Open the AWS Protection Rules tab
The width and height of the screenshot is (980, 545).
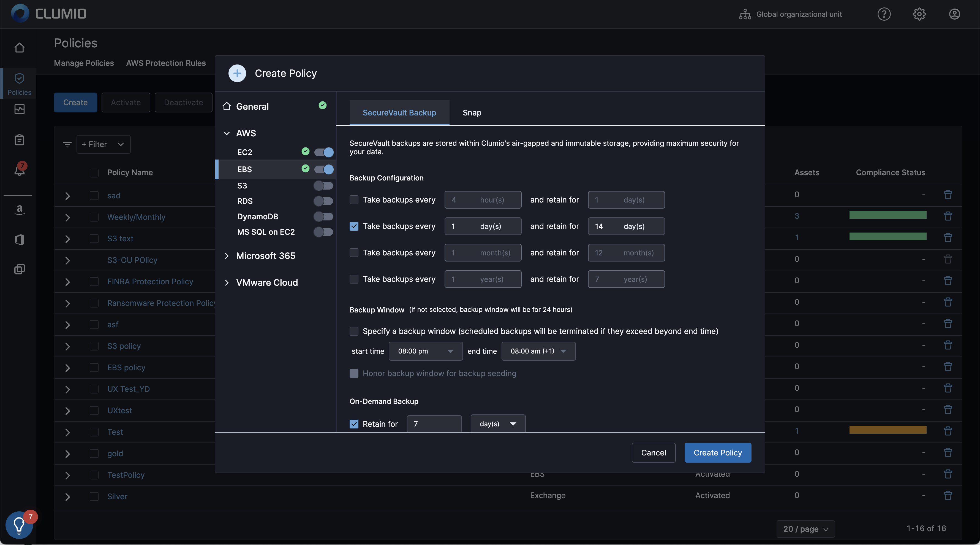166,63
